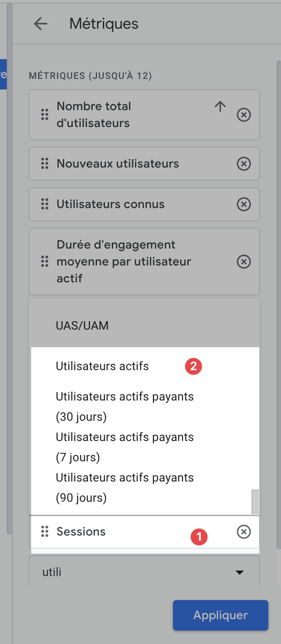281x644 pixels.
Task: Open the metric dropdown arrow beside 'utili'
Action: (239, 573)
